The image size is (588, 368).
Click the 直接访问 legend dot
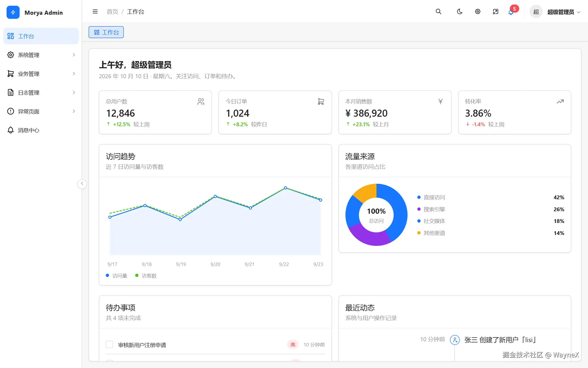point(419,197)
